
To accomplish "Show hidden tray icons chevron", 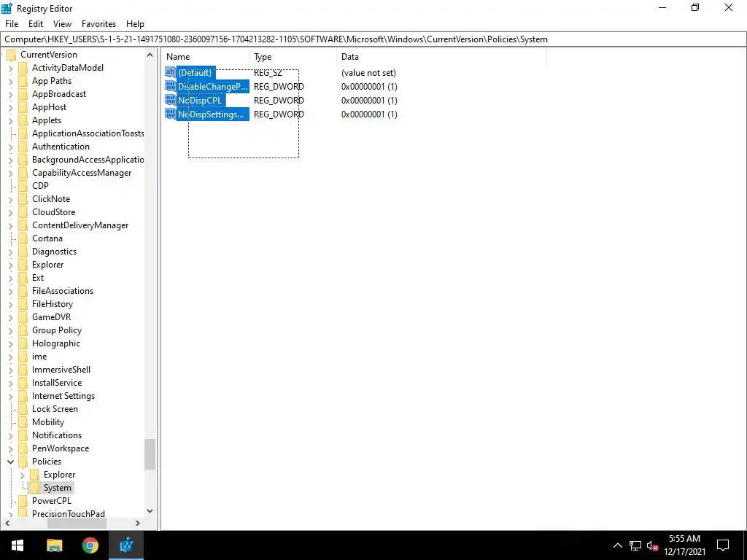I will pyautogui.click(x=617, y=545).
